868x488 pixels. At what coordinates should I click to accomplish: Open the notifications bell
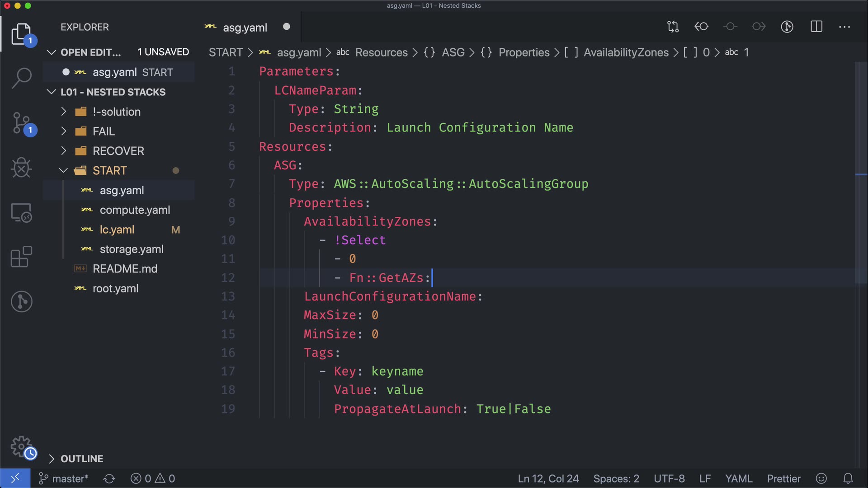pyautogui.click(x=848, y=479)
